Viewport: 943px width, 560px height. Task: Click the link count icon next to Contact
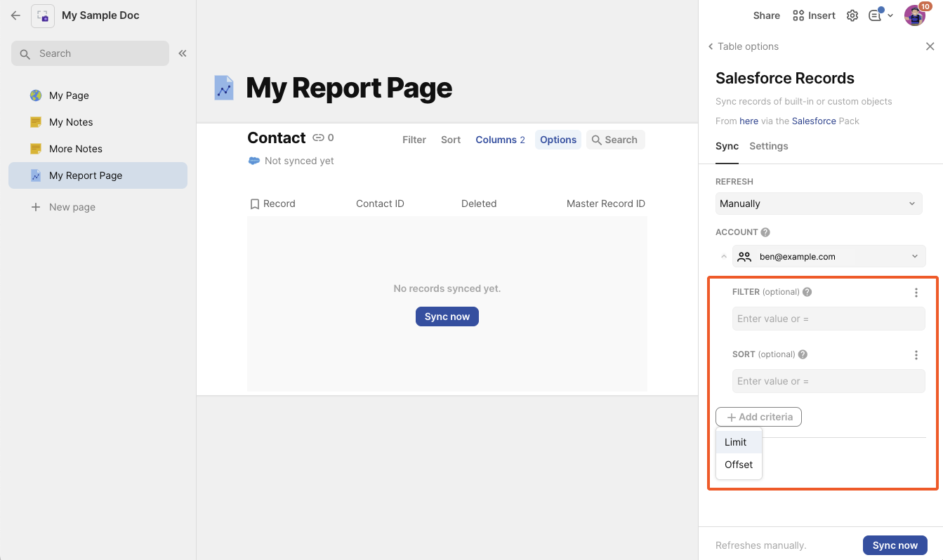point(319,138)
